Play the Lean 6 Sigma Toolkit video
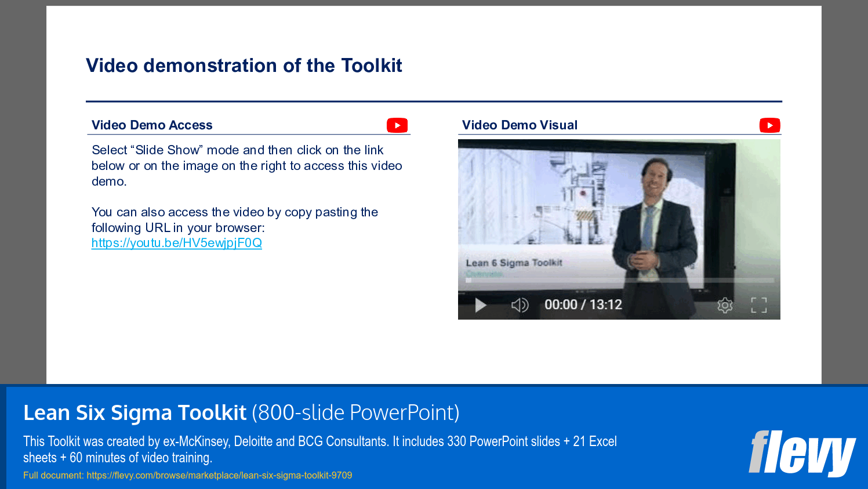Image resolution: width=868 pixels, height=489 pixels. coord(481,305)
